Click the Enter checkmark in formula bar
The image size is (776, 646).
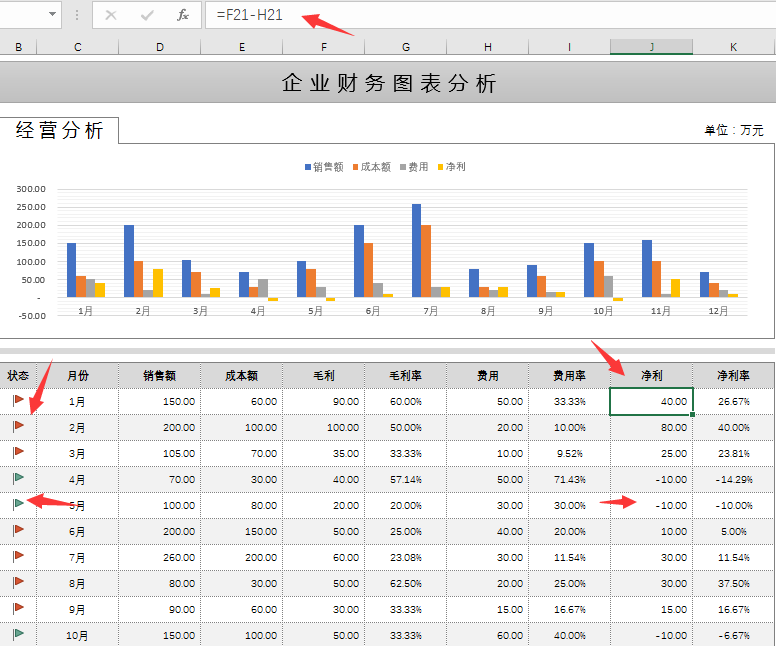point(147,15)
